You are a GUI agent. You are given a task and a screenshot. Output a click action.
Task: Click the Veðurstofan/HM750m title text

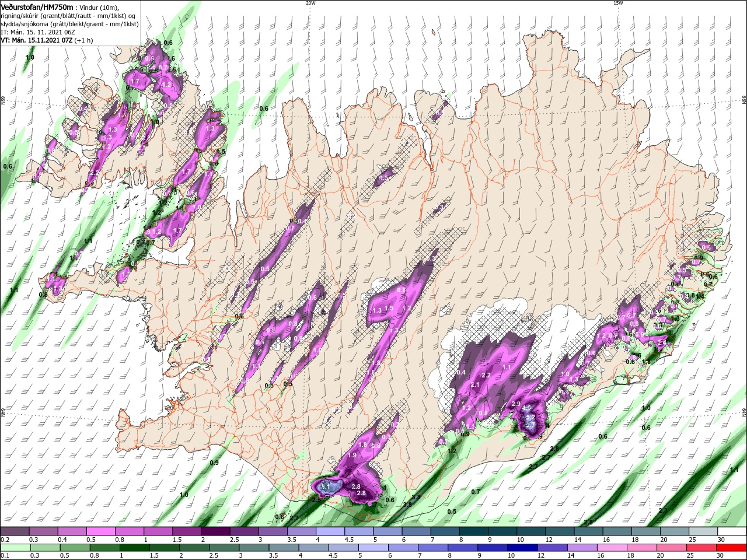[x=36, y=6]
